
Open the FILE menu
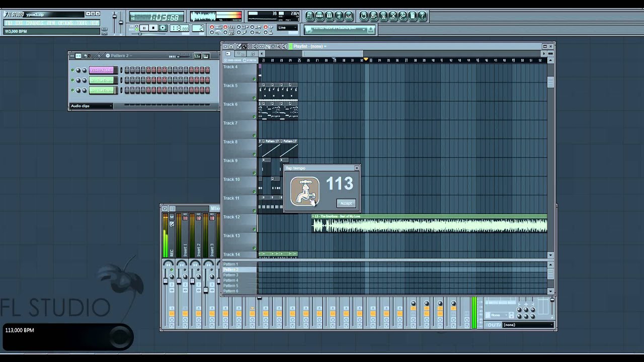(10, 23)
